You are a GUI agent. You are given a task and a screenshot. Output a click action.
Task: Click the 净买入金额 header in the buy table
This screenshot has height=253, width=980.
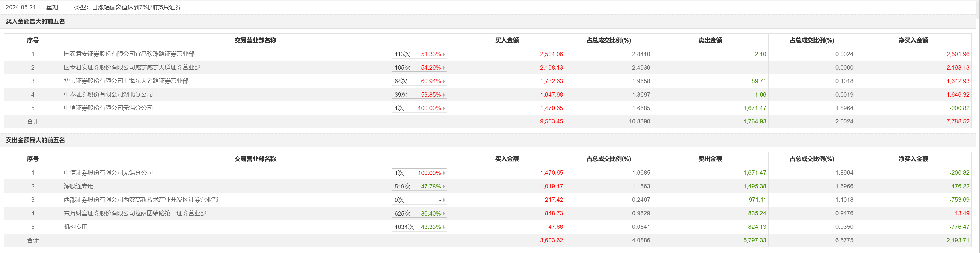tap(913, 40)
